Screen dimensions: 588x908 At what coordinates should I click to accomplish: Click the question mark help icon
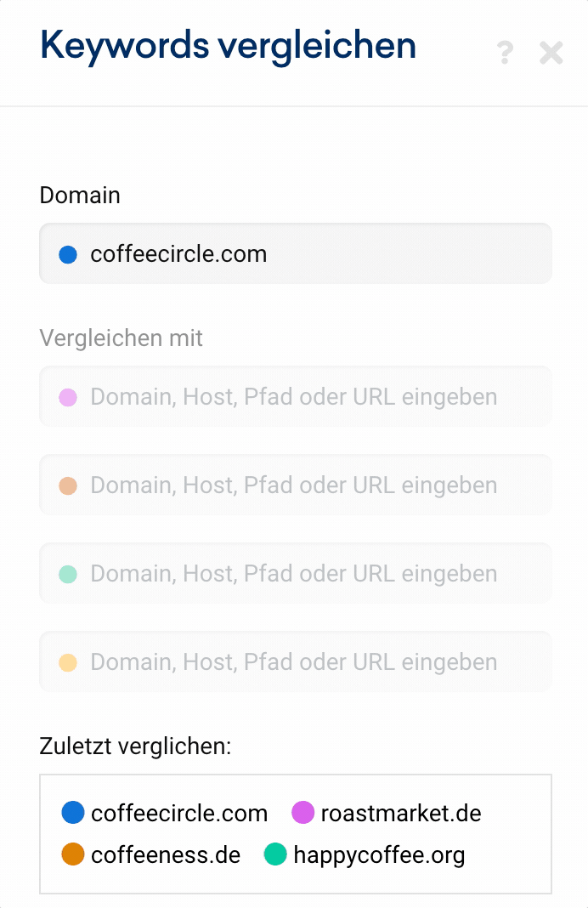pyautogui.click(x=505, y=54)
